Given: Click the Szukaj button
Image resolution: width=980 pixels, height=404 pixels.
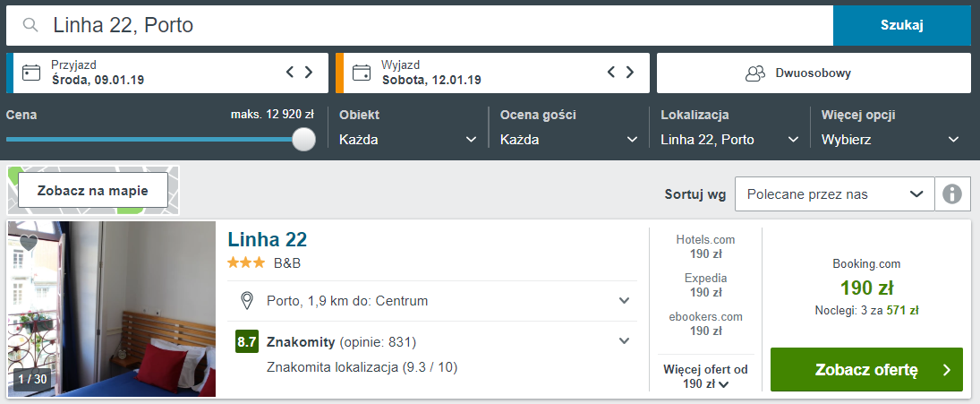Looking at the screenshot, I should pyautogui.click(x=902, y=26).
